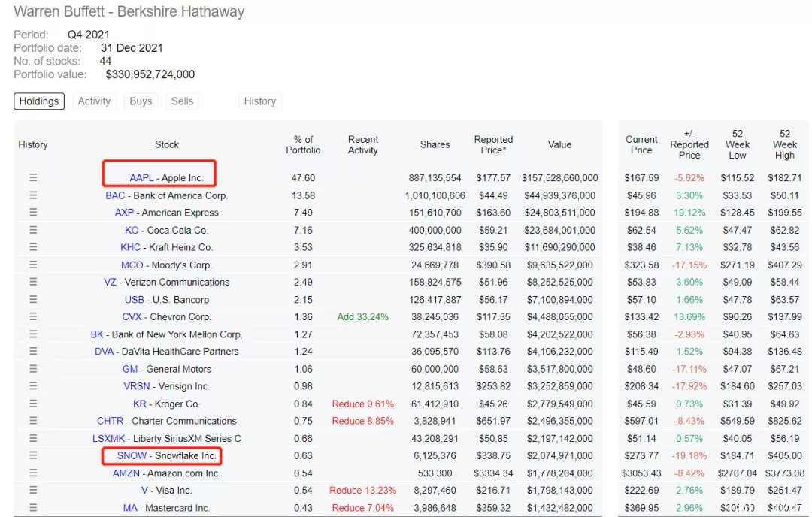Open history icon for American Express row

[x=33, y=212]
